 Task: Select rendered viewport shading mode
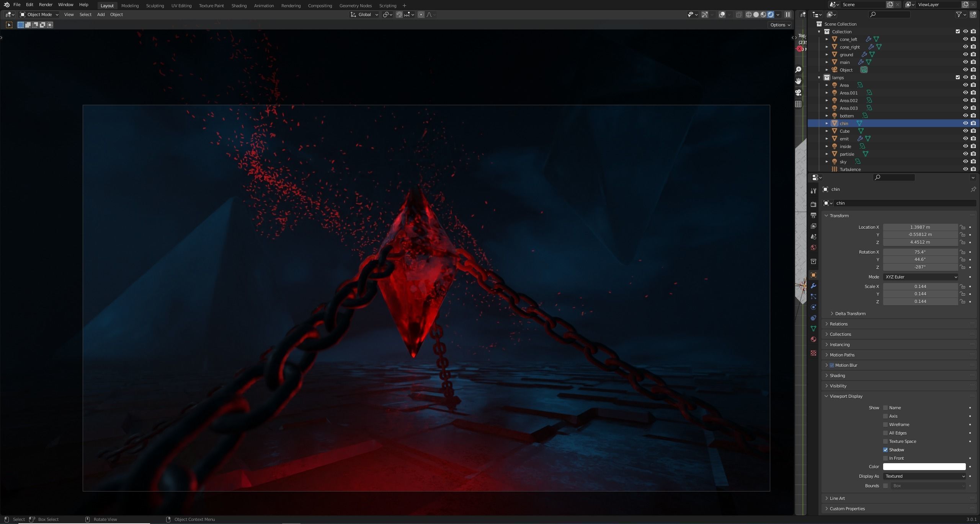tap(771, 15)
